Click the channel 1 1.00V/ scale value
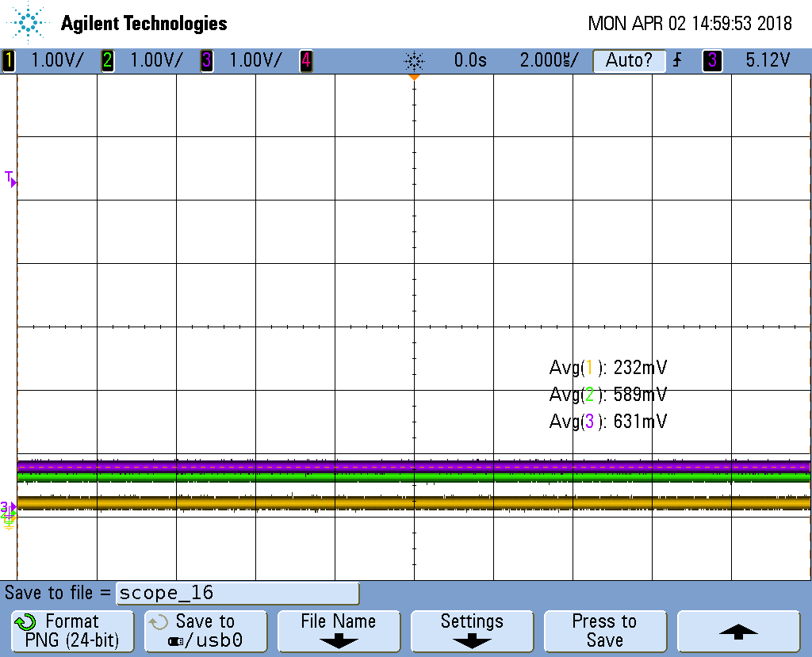Viewport: 812px width, 657px height. point(57,60)
